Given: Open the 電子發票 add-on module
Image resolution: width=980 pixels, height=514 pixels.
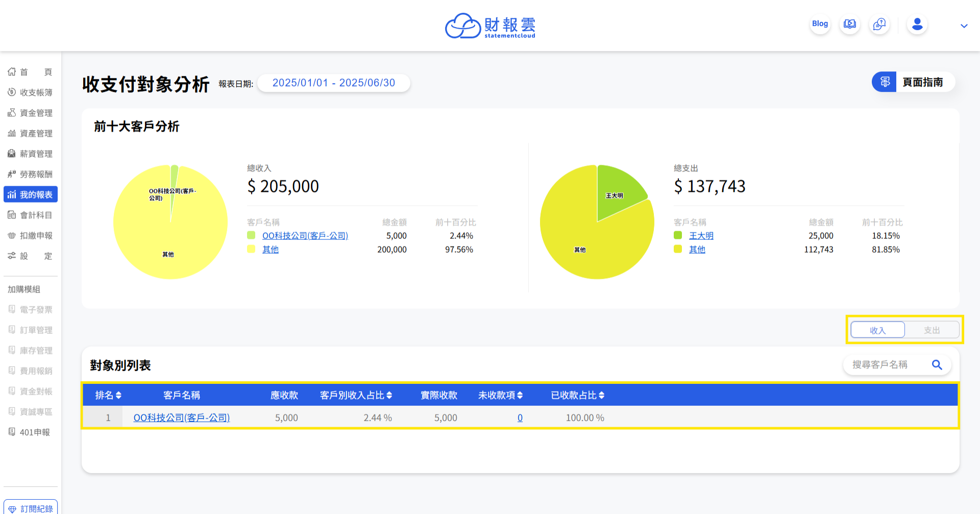Looking at the screenshot, I should [x=30, y=309].
